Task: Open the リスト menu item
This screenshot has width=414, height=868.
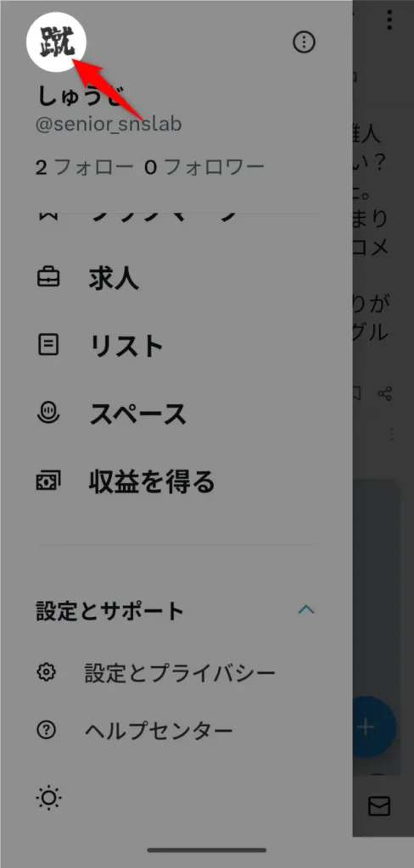Action: [126, 346]
